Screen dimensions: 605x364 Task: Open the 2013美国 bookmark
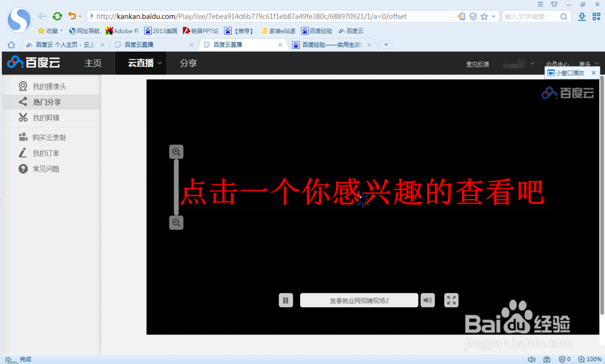point(160,31)
